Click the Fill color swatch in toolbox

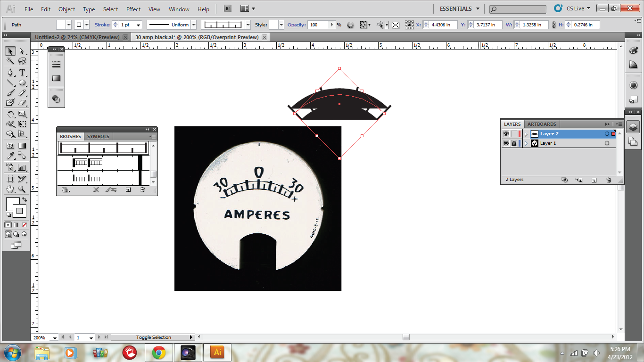tap(13, 205)
